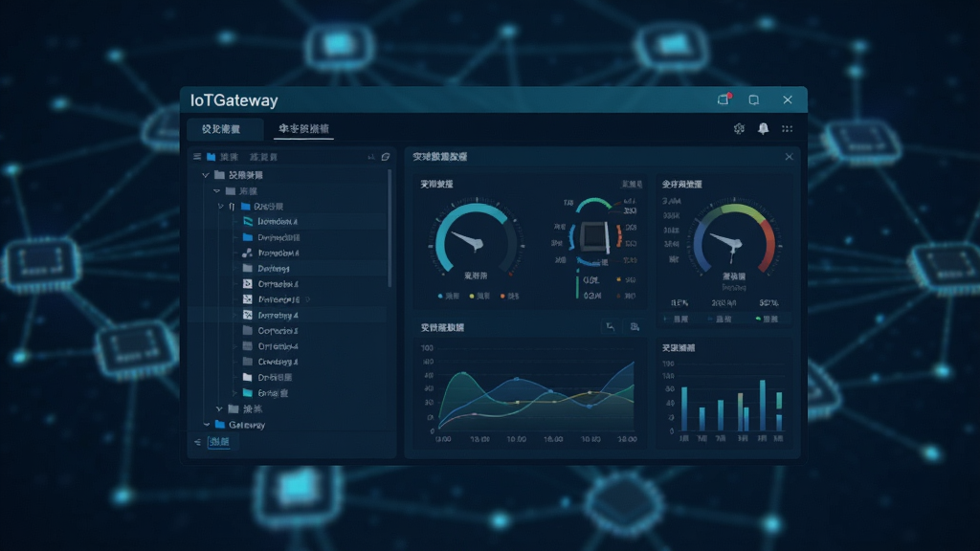
Task: Click arrow icon above the line chart
Action: coord(611,327)
